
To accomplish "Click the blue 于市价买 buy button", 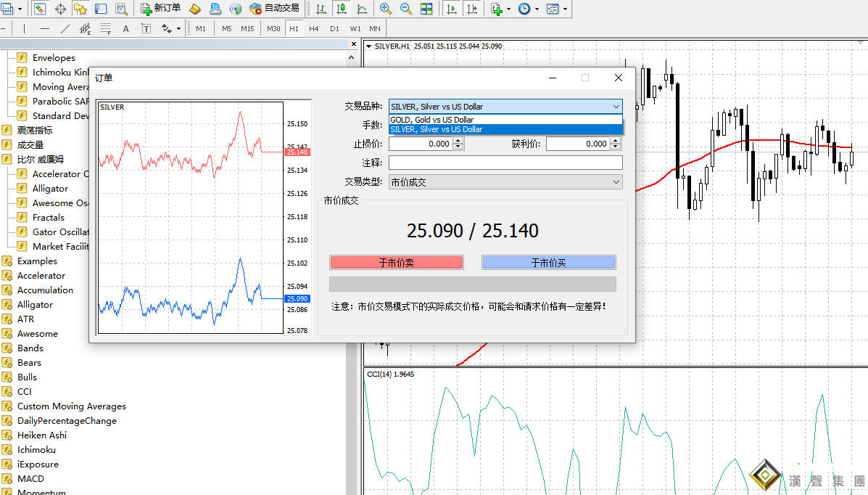I will point(549,263).
